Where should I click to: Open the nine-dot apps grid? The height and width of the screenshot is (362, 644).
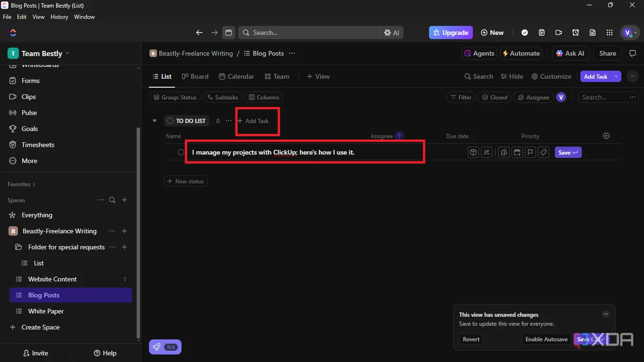610,33
